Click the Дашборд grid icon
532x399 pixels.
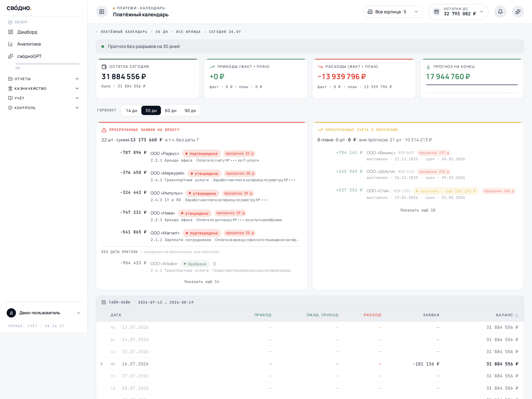point(11,32)
